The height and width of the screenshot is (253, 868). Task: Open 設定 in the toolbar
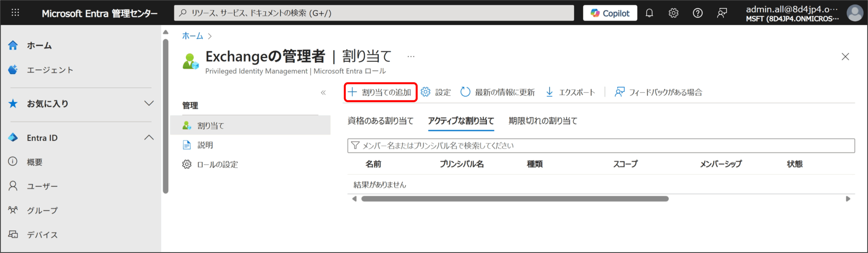point(436,92)
